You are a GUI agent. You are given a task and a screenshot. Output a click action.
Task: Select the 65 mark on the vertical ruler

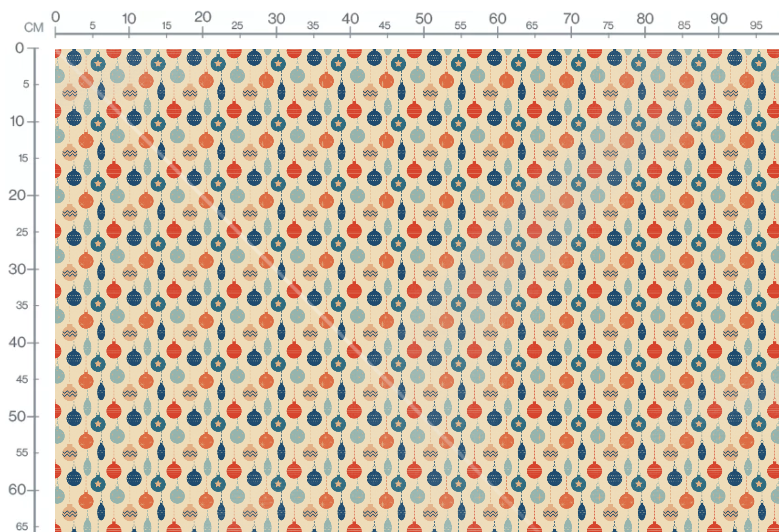pos(22,526)
